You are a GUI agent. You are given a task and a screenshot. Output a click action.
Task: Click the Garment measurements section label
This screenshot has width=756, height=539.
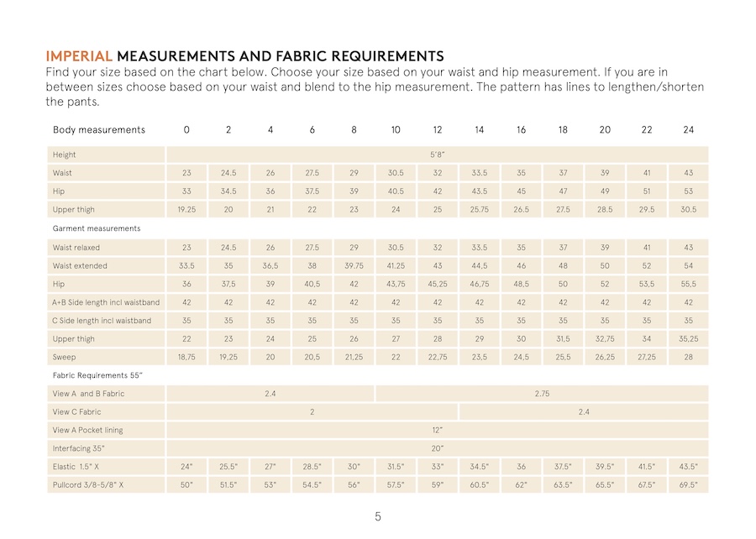click(x=97, y=228)
